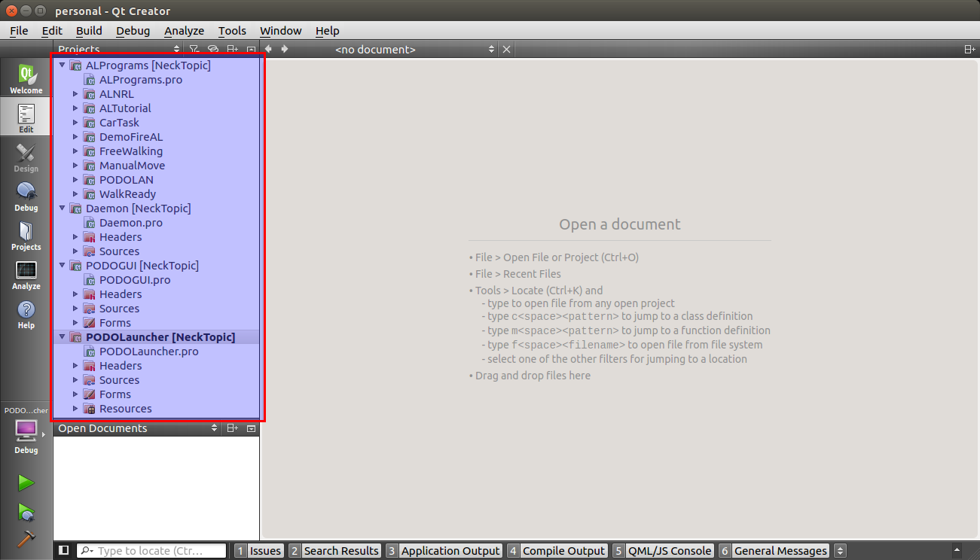This screenshot has height=560, width=980.
Task: Toggle synchronize with editor link icon
Action: tap(213, 50)
